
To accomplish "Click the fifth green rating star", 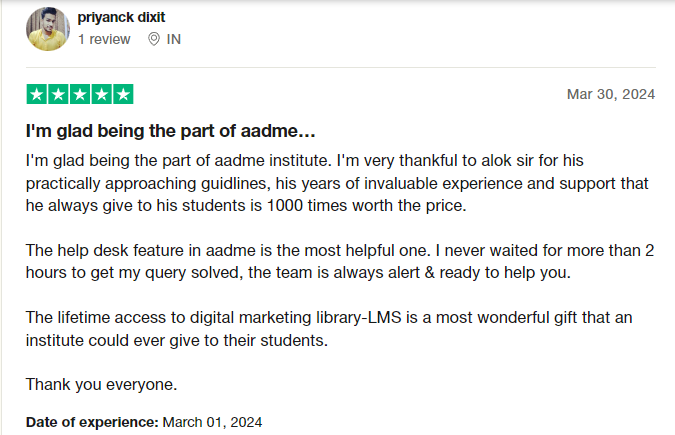I will 122,95.
